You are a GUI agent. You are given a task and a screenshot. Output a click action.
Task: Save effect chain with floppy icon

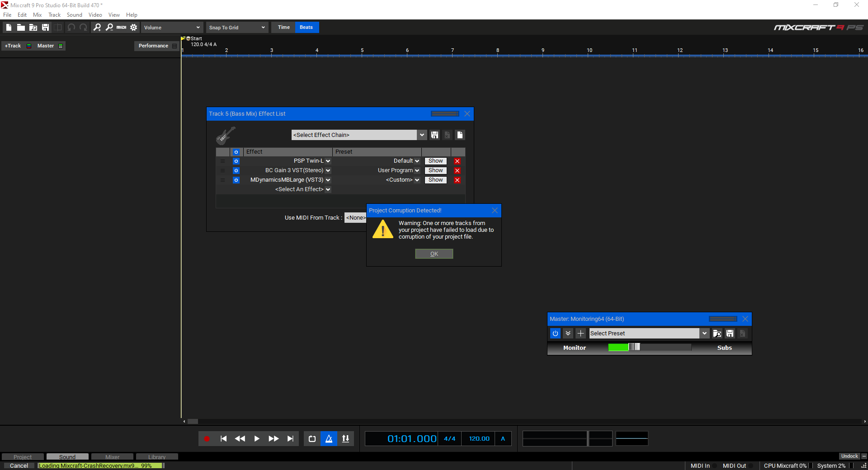tap(434, 135)
